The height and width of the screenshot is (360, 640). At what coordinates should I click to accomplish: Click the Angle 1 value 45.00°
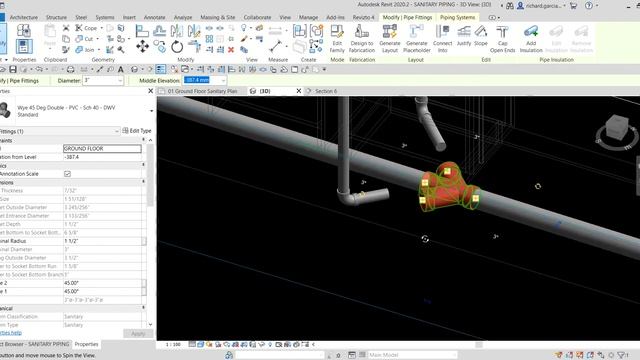102,291
